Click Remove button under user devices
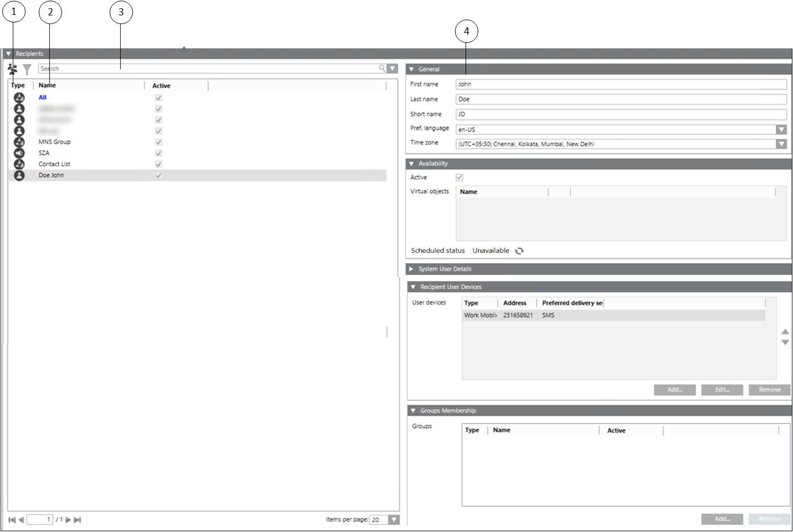Screen dimensions: 793x532 click(769, 389)
